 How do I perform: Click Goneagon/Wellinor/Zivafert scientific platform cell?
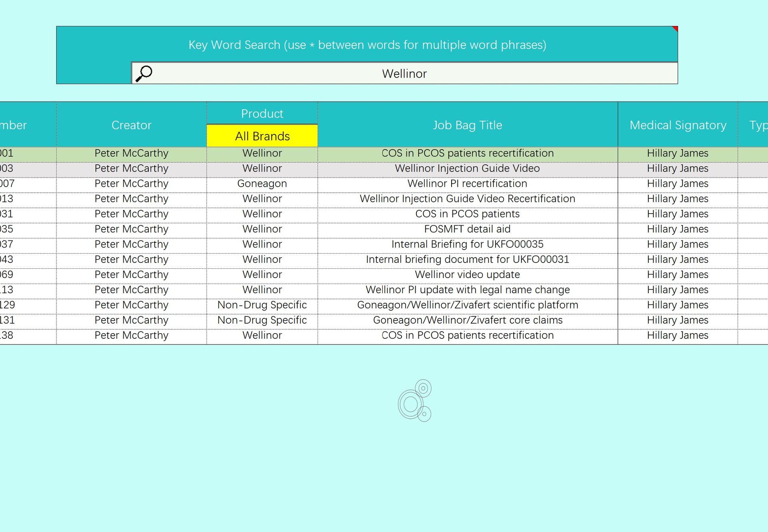tap(468, 305)
